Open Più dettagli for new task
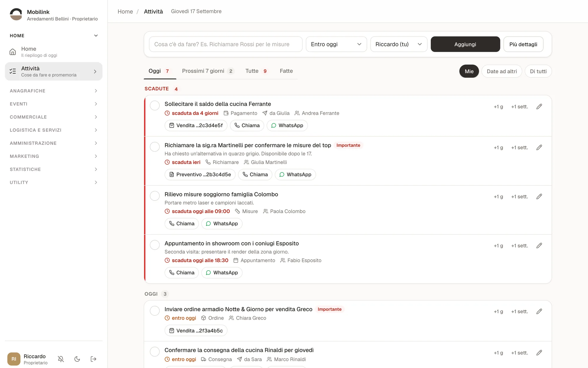The height and width of the screenshot is (368, 588). 523,44
